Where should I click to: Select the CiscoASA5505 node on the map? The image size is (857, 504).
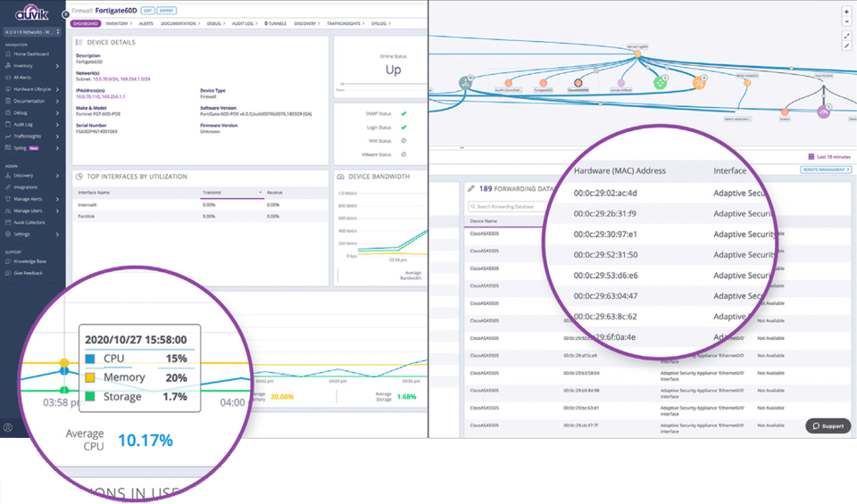pyautogui.click(x=578, y=83)
